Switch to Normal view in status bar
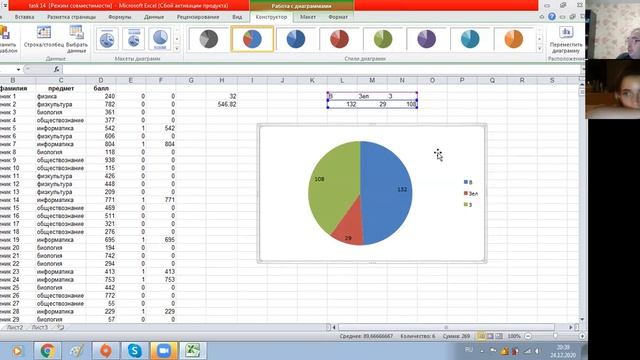This screenshot has width=640, height=360. 482,336
